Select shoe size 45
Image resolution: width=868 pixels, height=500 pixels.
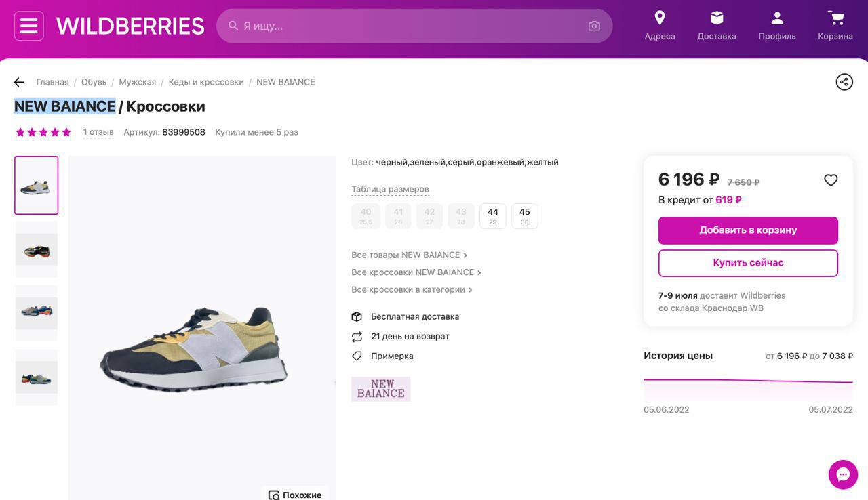pyautogui.click(x=524, y=216)
